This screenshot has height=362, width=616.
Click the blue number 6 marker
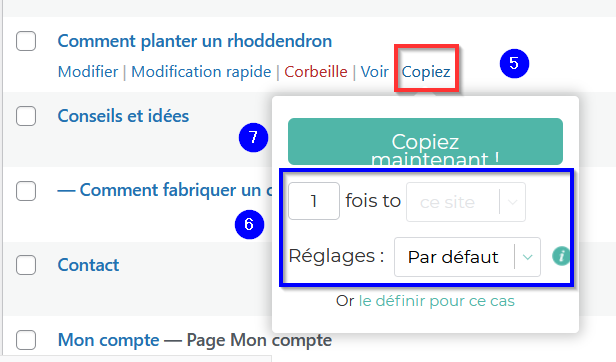click(x=249, y=224)
